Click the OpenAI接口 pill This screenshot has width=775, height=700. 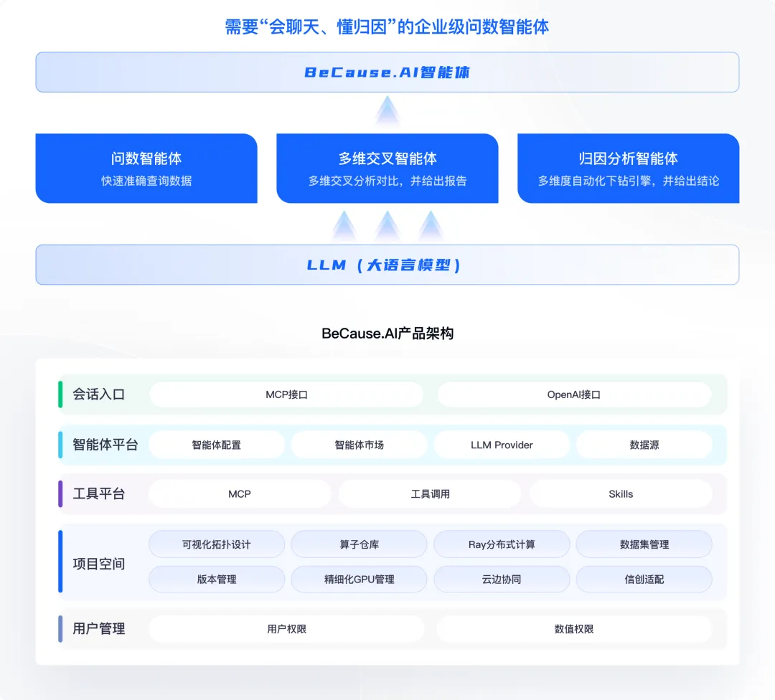[574, 394]
